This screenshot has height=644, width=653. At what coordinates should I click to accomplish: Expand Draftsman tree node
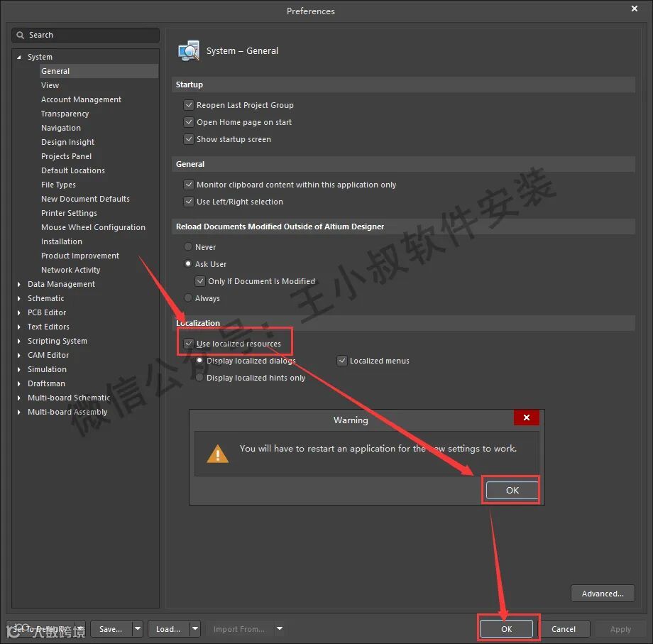coord(18,383)
